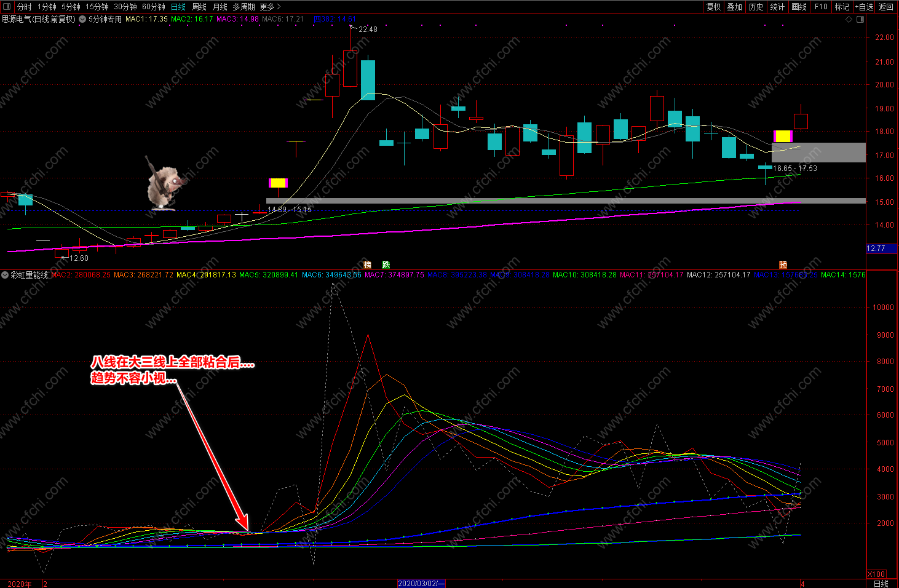Click the 5分钟专用 indicator name

point(105,19)
